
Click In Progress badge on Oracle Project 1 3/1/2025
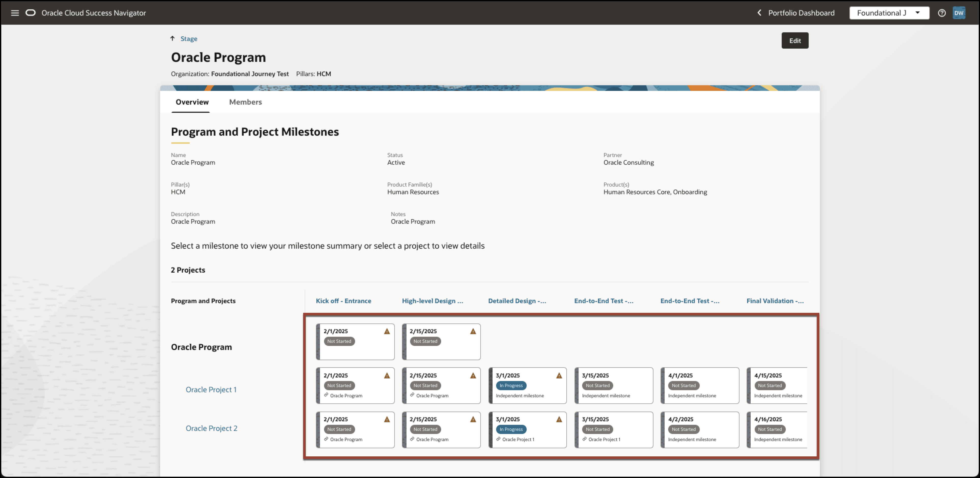coord(511,385)
